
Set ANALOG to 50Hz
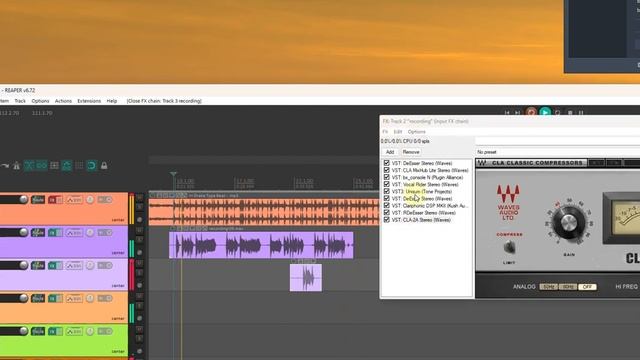pyautogui.click(x=549, y=287)
